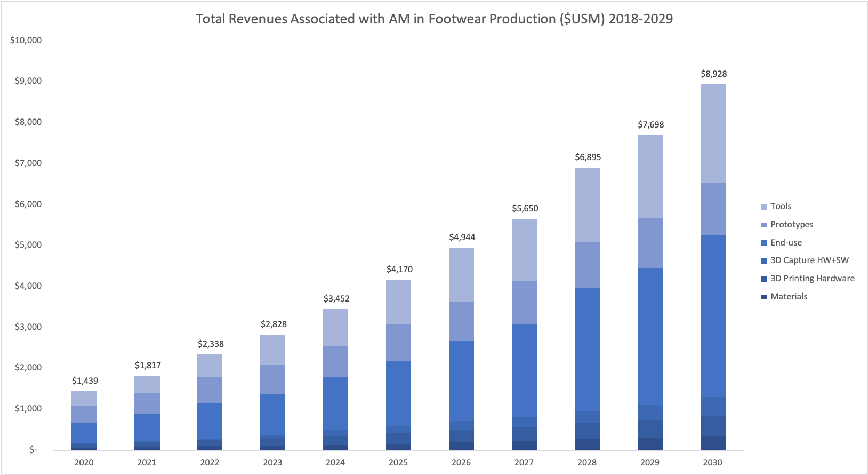The width and height of the screenshot is (868, 475).
Task: Select the Tools segment of the 2024 bar
Action: (x=335, y=328)
